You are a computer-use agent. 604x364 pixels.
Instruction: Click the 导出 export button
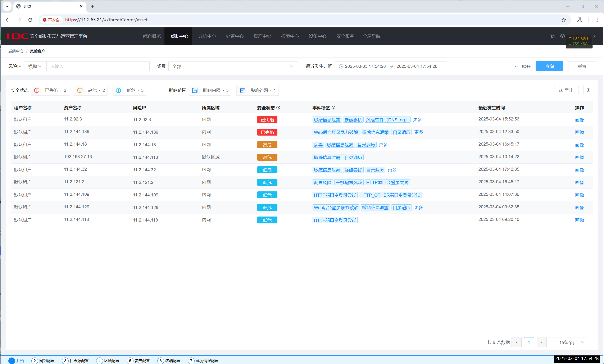tap(566, 90)
